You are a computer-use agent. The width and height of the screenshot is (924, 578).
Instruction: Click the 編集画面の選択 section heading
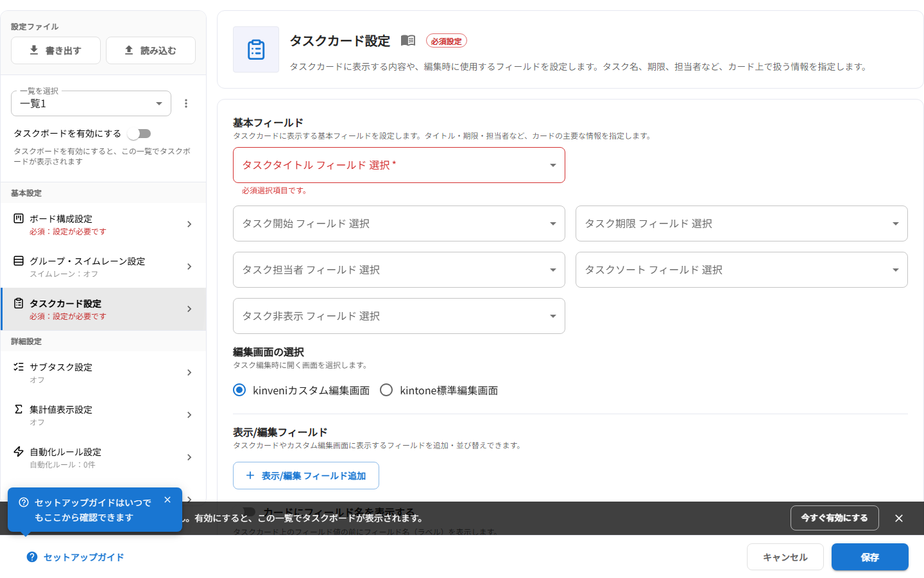268,352
